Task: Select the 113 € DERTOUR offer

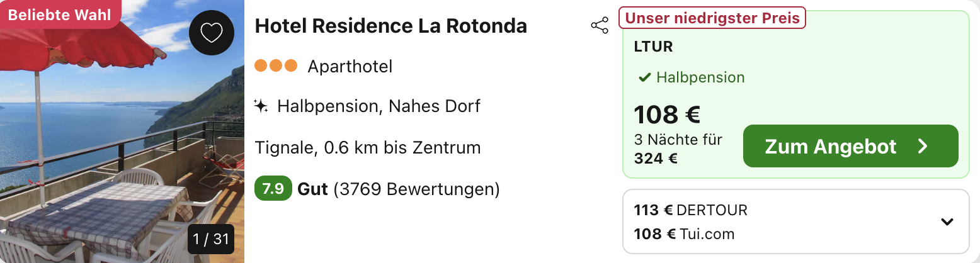Action: (690, 210)
